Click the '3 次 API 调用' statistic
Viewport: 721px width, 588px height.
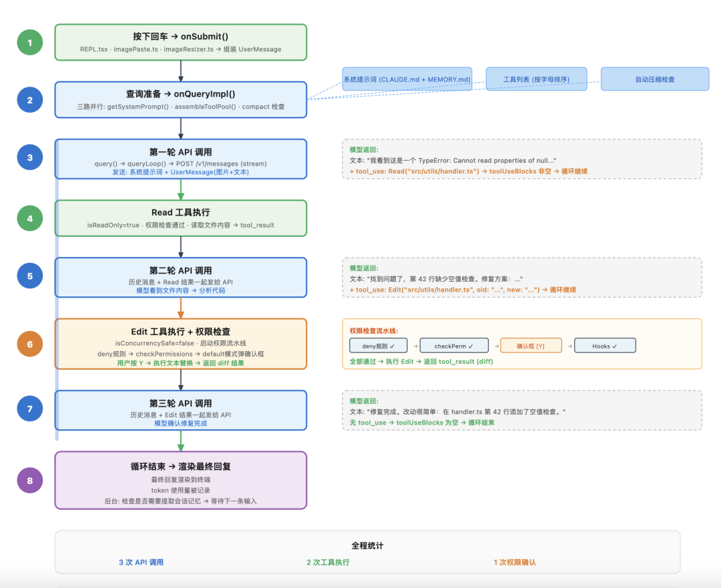(x=141, y=563)
